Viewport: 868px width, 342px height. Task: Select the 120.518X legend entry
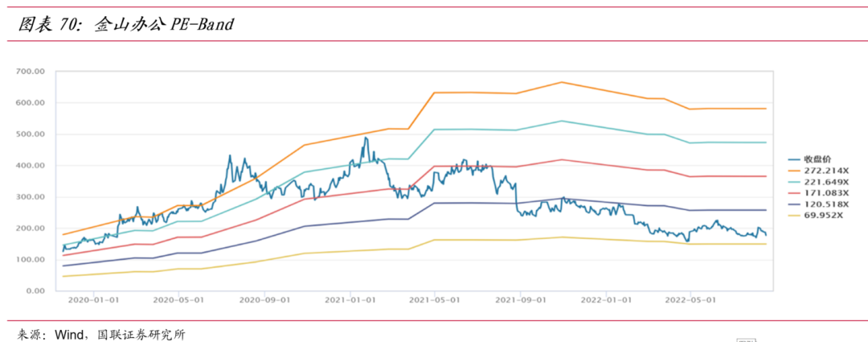[x=819, y=204]
